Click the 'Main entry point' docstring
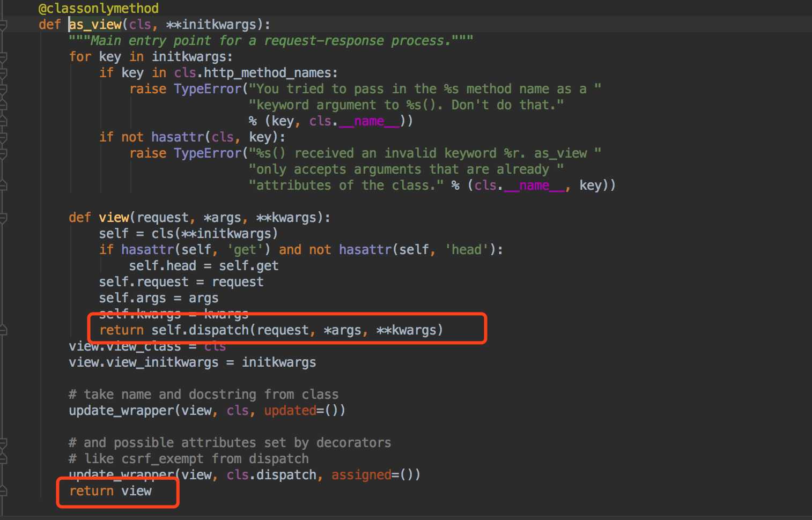 coord(271,41)
